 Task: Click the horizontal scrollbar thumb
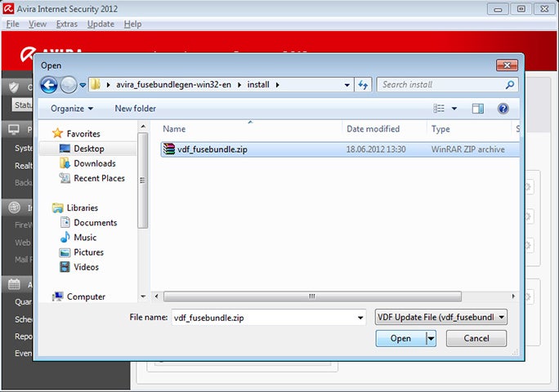[x=312, y=296]
